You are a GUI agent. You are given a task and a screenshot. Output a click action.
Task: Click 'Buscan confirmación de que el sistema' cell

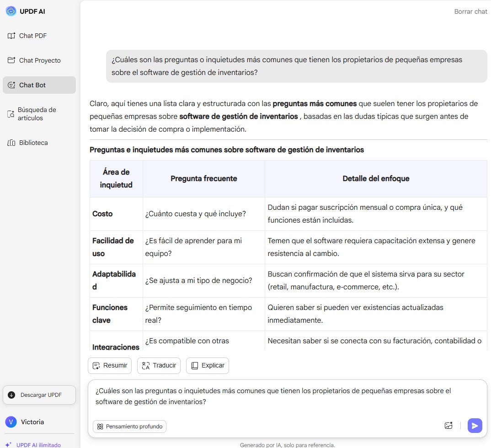point(376,281)
